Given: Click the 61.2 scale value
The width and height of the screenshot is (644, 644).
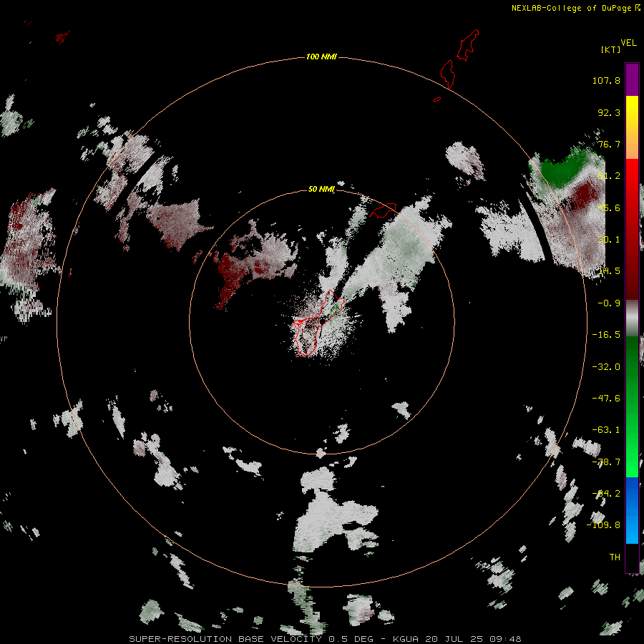Looking at the screenshot, I should (x=609, y=176).
